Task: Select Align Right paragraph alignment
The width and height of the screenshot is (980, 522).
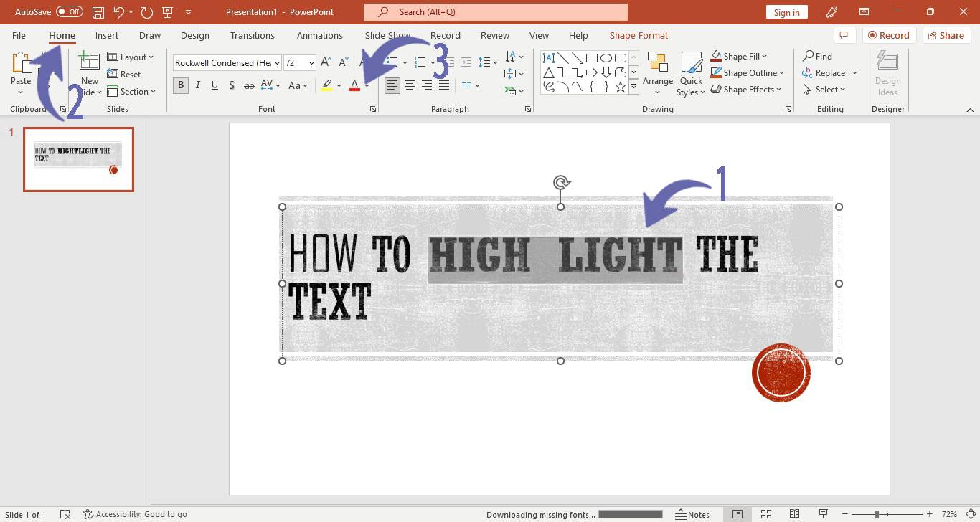Action: coord(427,85)
